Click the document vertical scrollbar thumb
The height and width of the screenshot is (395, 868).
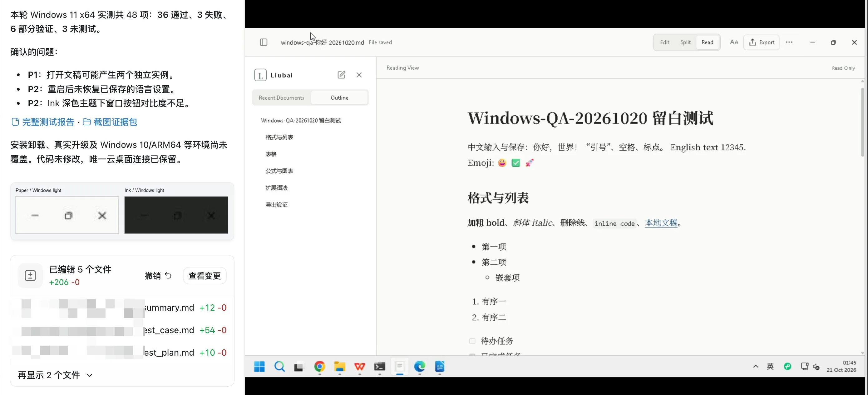862,122
